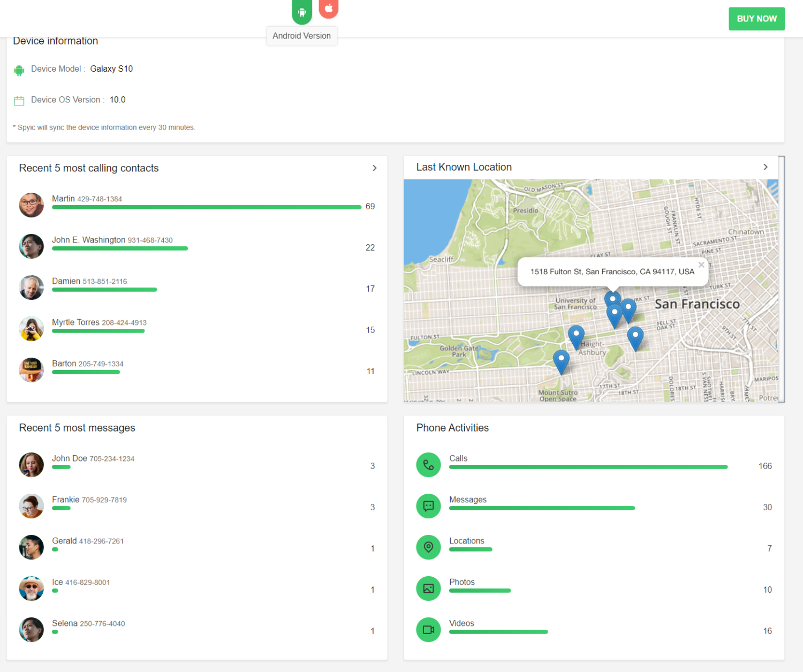The height and width of the screenshot is (672, 803).
Task: Click the Android device model icon
Action: pyautogui.click(x=19, y=70)
